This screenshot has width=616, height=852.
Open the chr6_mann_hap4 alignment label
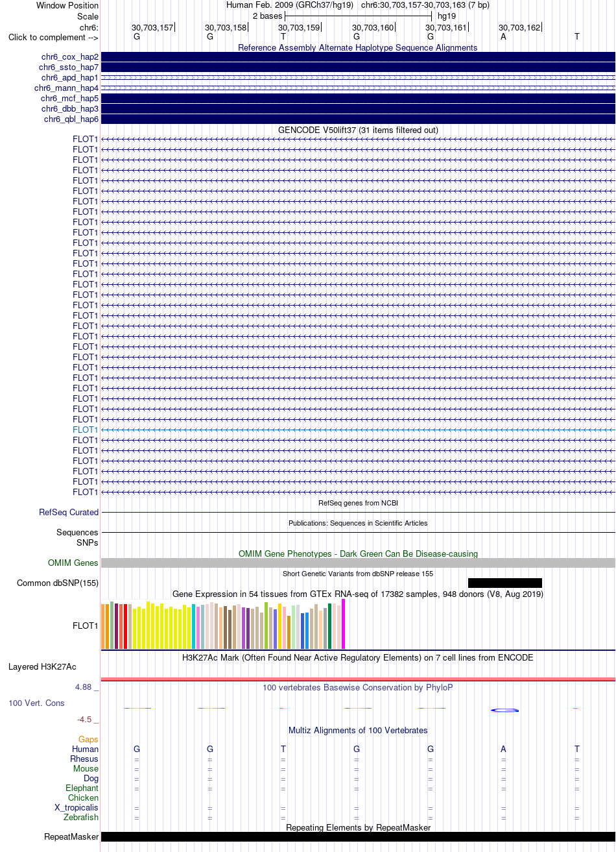[x=66, y=88]
